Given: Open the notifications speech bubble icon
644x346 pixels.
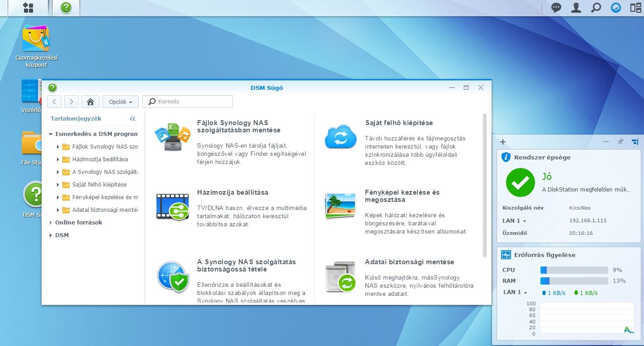Looking at the screenshot, I should point(556,8).
